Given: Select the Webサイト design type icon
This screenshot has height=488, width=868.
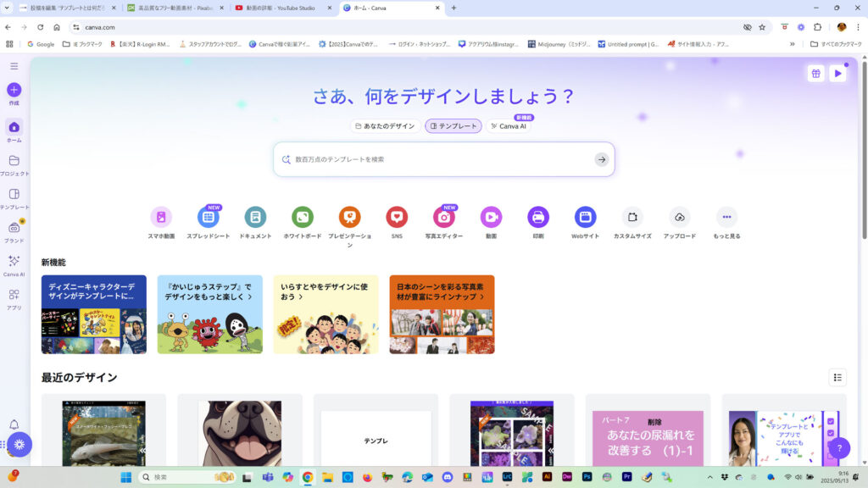Looking at the screenshot, I should point(585,217).
